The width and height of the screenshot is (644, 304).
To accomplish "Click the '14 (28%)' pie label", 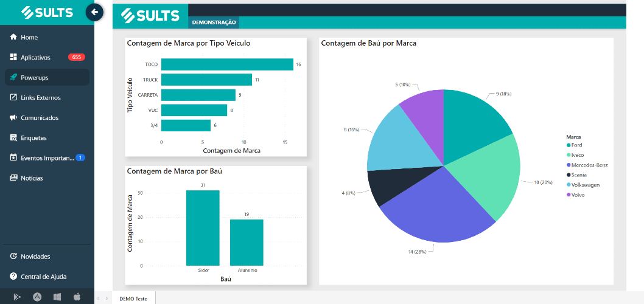I will tap(418, 252).
